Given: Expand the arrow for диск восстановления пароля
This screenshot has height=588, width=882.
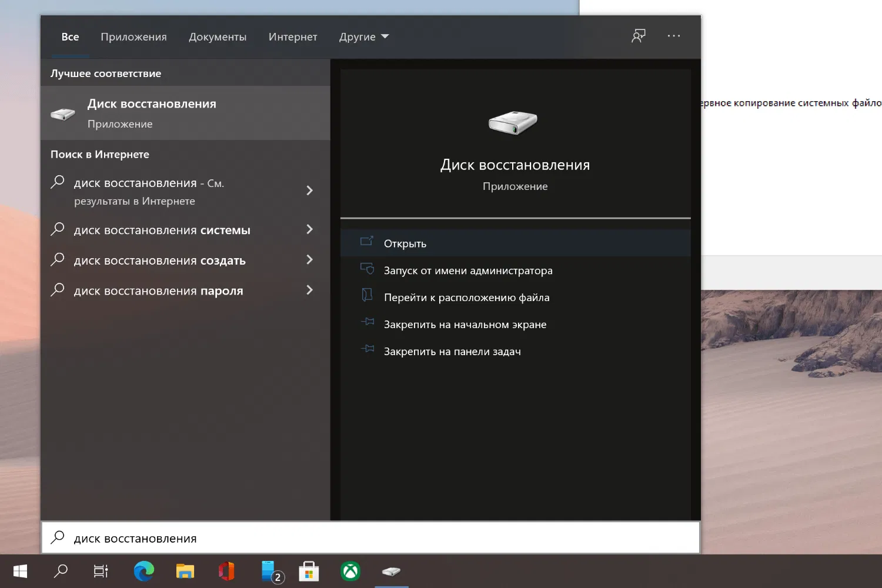Looking at the screenshot, I should click(x=309, y=290).
